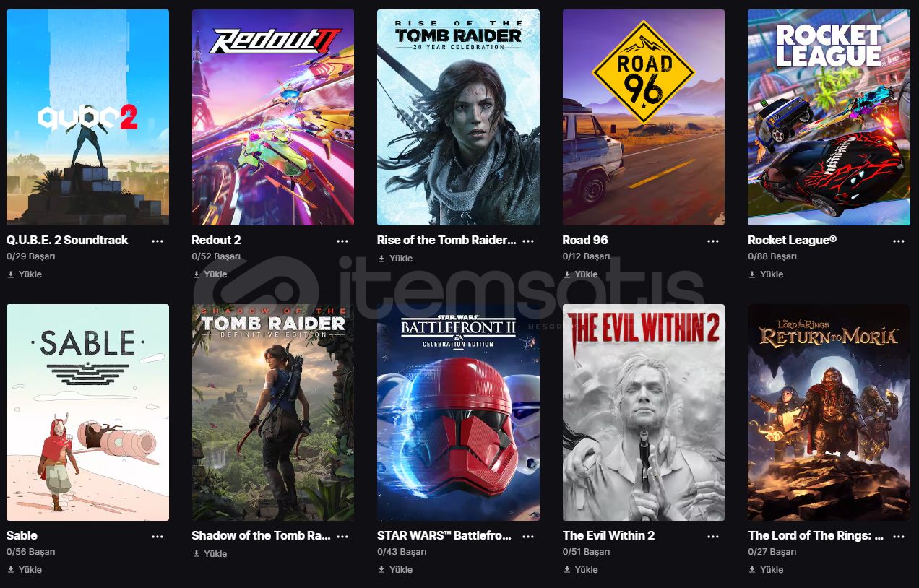The image size is (919, 588).
Task: Open the three-dot menu for Redout 2
Action: [x=342, y=241]
